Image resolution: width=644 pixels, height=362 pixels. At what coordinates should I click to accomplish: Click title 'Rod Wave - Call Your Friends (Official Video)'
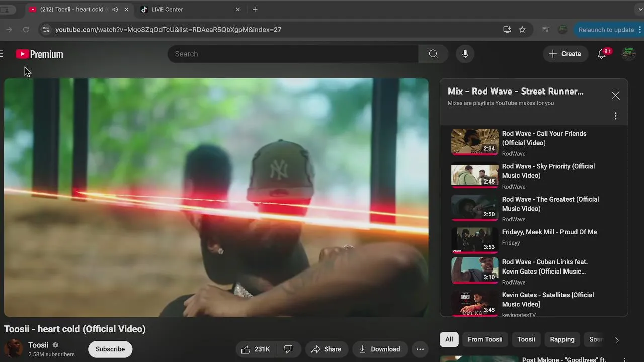coord(544,138)
